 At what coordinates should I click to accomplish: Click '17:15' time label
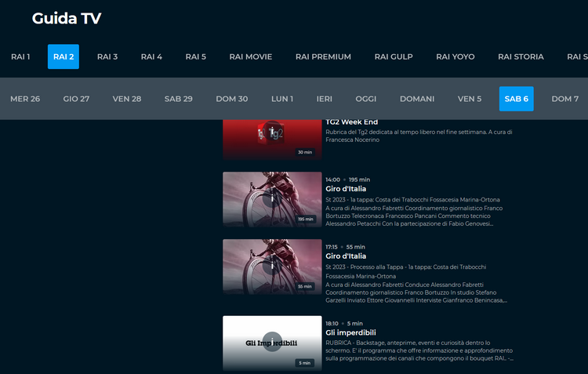pyautogui.click(x=332, y=247)
